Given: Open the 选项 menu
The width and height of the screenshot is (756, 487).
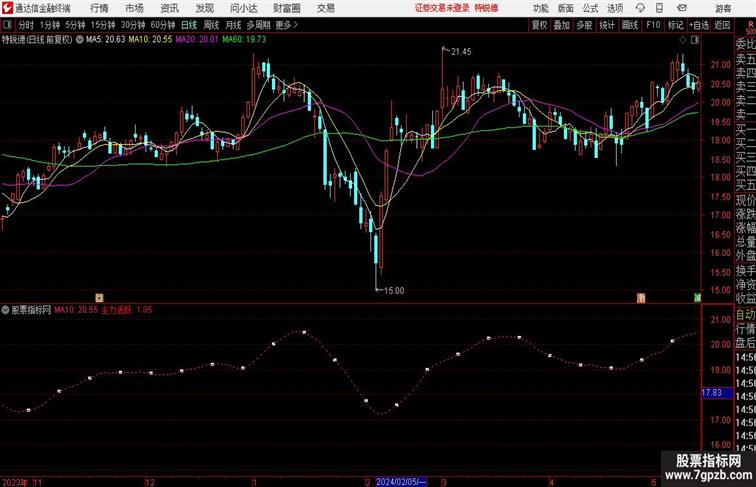Looking at the screenshot, I should (615, 9).
